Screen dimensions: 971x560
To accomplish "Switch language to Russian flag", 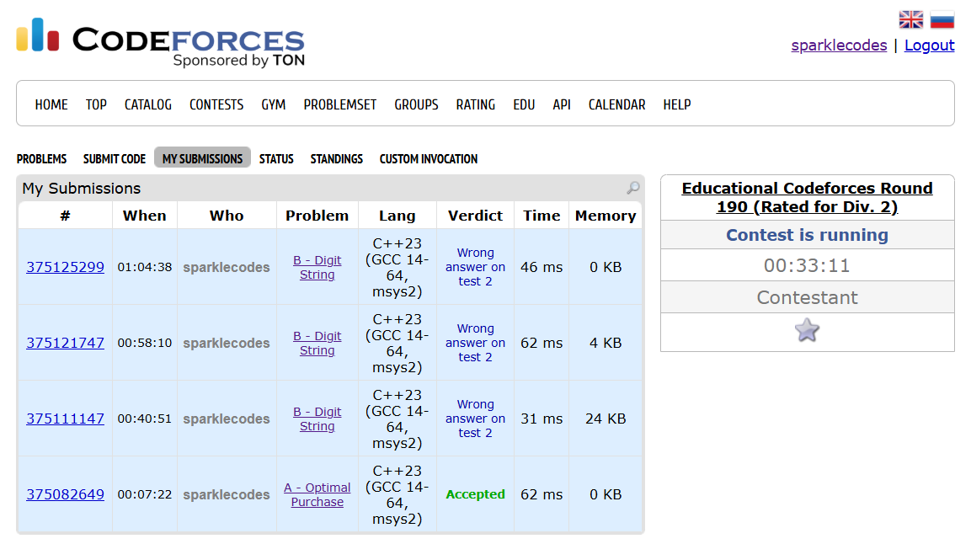I will (942, 20).
